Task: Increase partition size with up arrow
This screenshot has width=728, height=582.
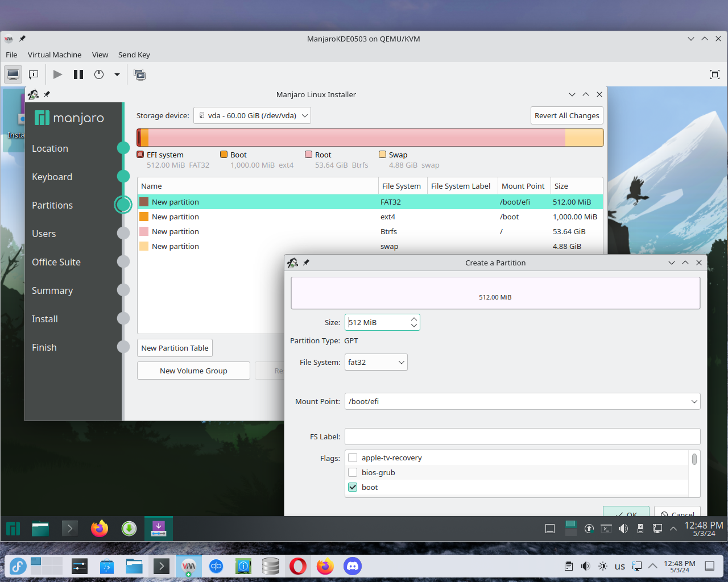Action: tap(414, 319)
